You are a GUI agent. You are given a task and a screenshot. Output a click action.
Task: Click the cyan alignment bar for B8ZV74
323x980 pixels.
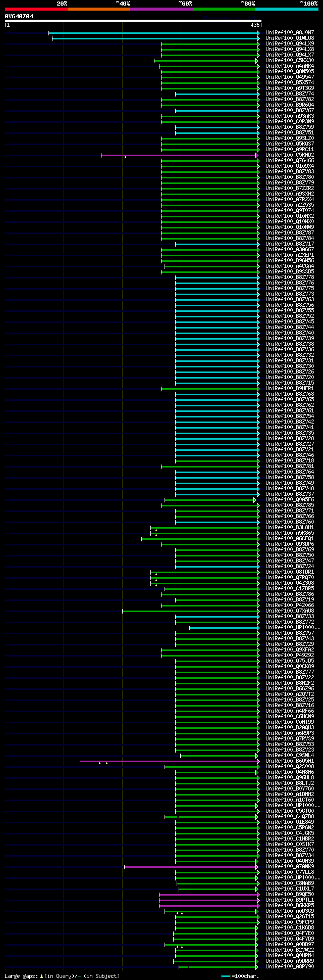pyautogui.click(x=217, y=94)
